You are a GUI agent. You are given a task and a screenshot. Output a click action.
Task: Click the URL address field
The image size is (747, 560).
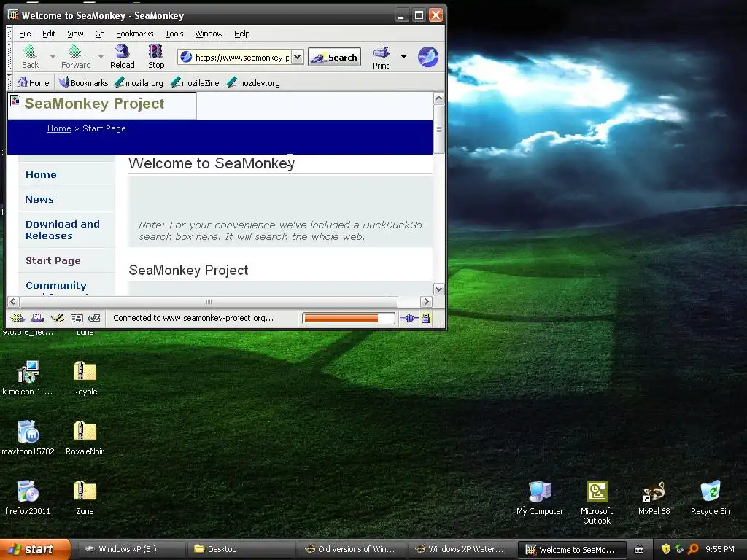[x=242, y=57]
